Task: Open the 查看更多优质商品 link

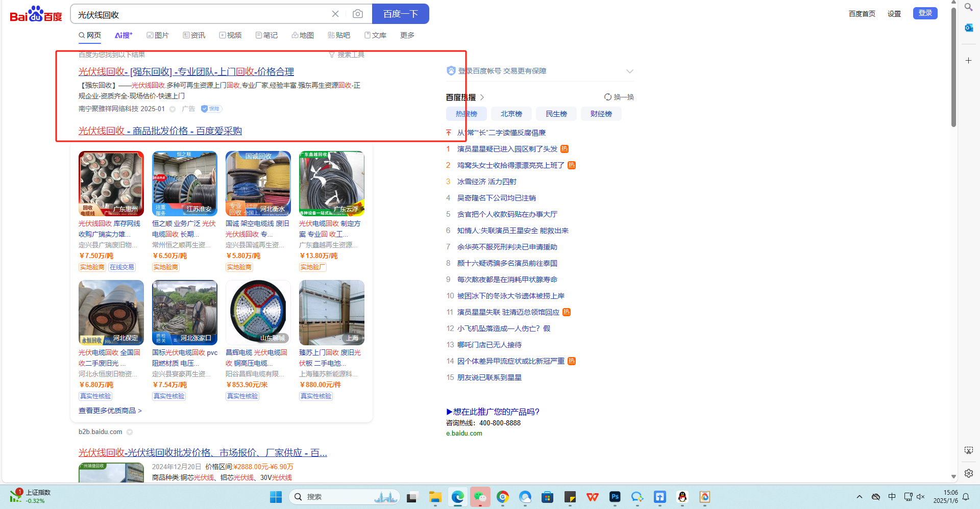Action: 110,411
